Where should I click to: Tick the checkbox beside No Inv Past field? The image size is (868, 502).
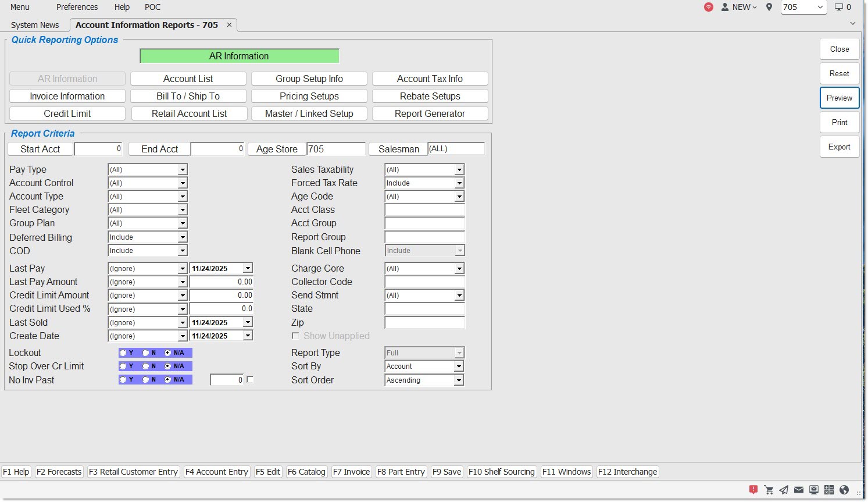coord(250,380)
